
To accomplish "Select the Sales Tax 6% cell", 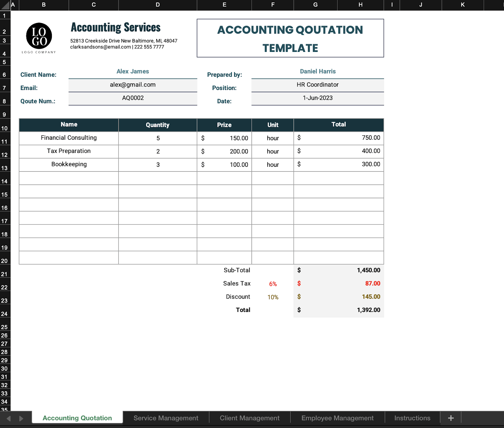I will point(272,284).
